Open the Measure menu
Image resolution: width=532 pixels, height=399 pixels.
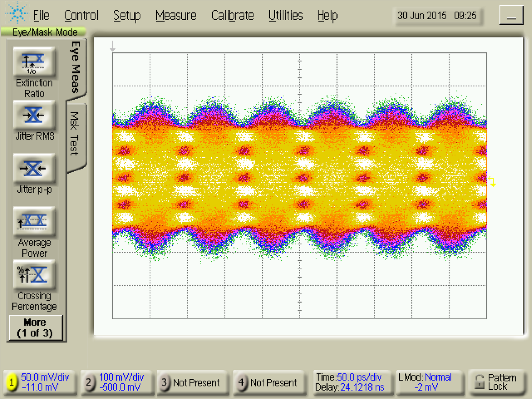coord(176,16)
